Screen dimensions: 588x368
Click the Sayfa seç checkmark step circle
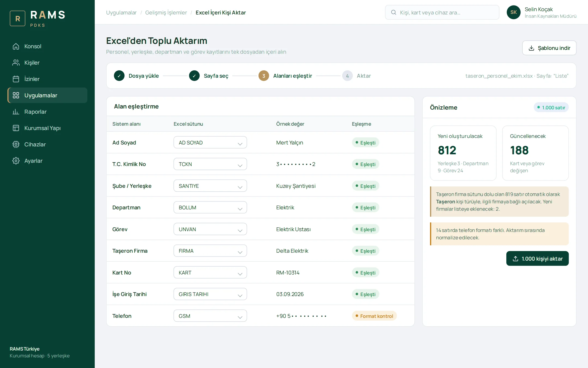194,76
